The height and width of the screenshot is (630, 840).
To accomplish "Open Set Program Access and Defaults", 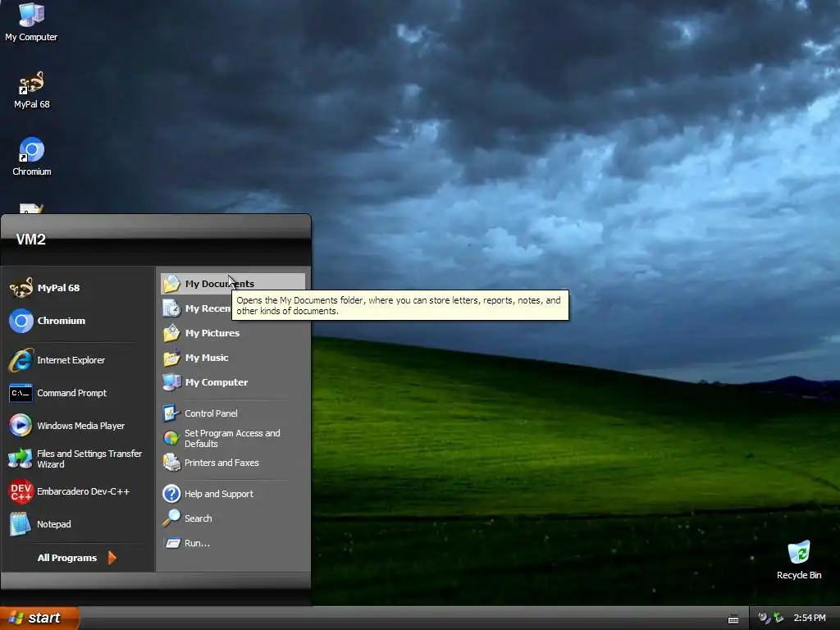I will coord(232,438).
